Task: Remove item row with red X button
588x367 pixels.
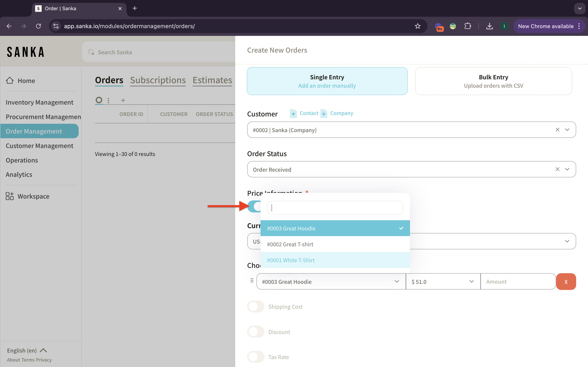Action: pyautogui.click(x=566, y=282)
